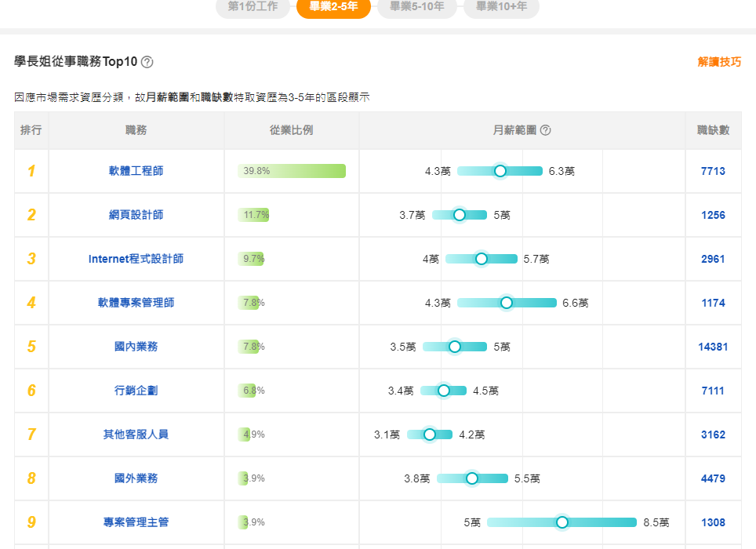
Task: Click salary slider handle for 專案管理主管
Action: pyautogui.click(x=562, y=522)
